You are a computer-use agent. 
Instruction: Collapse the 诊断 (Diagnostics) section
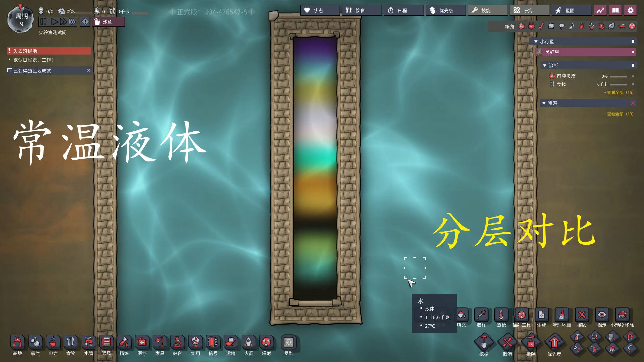pyautogui.click(x=545, y=66)
